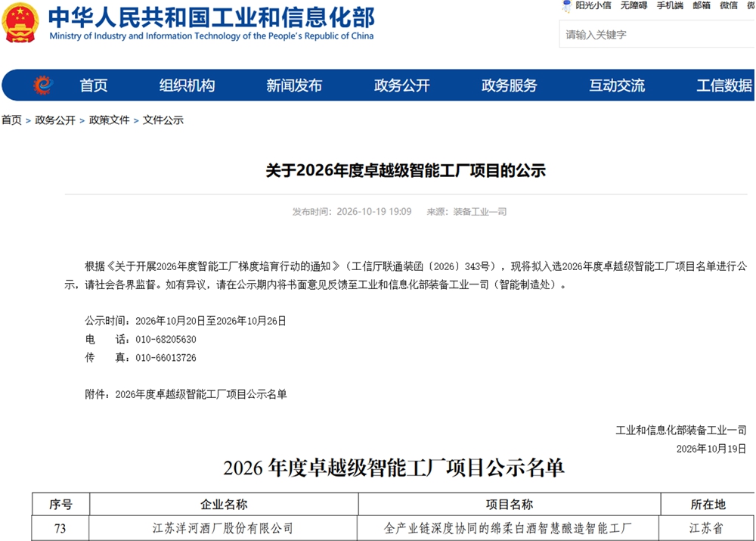Image resolution: width=756 pixels, height=541 pixels.
Task: Select 政务公开 in the navigation bar
Action: coord(401,86)
